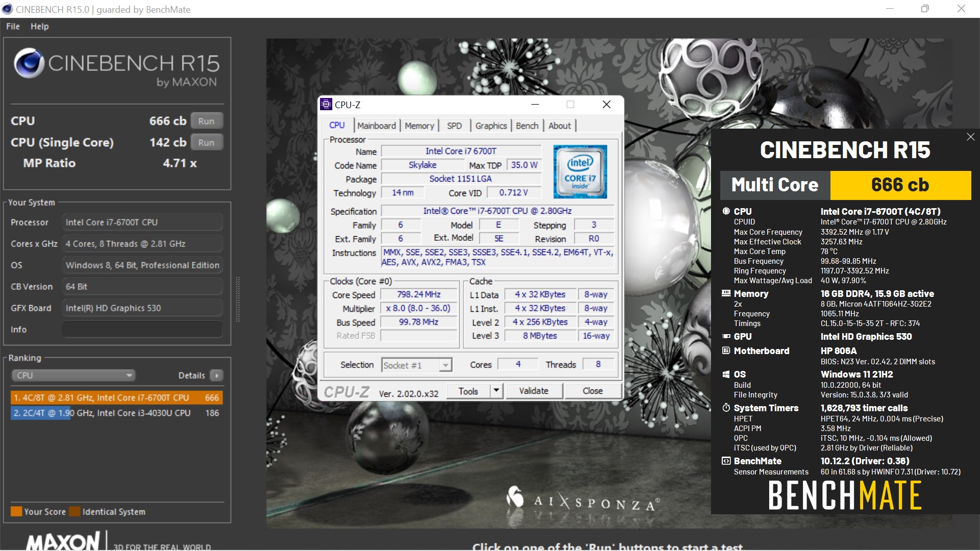
Task: Click the Your Score orange legend swatch
Action: click(x=16, y=511)
